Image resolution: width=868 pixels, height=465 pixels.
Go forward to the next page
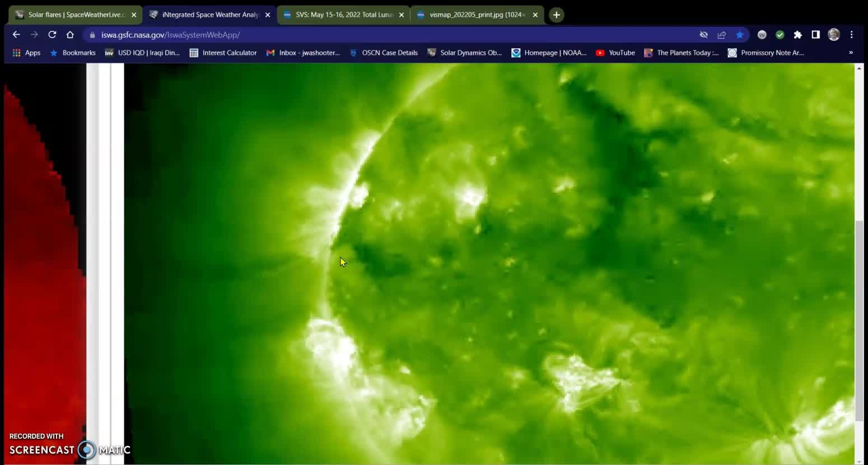pos(34,35)
